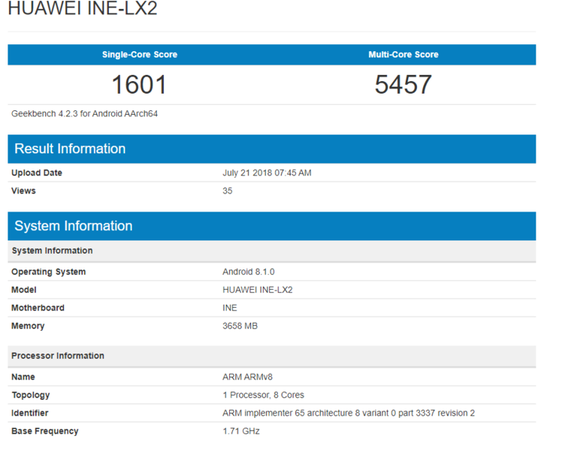Click the Views label
576x461 pixels.
tap(24, 191)
